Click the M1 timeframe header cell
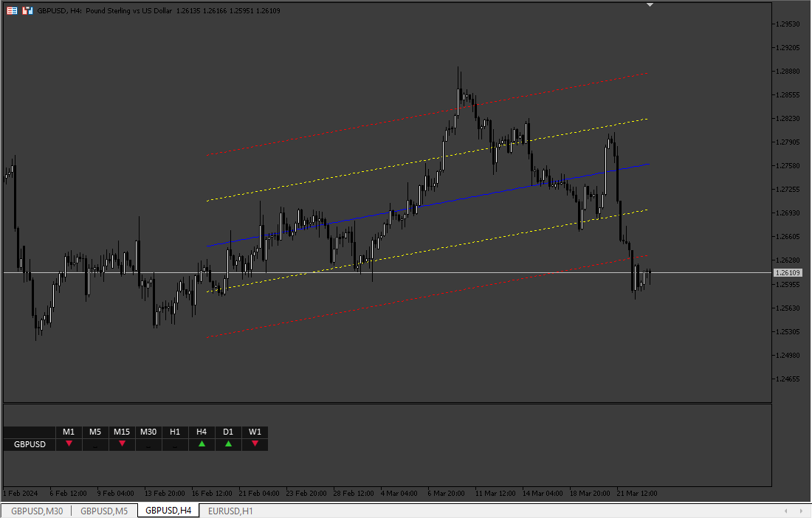The width and height of the screenshot is (812, 518). click(x=69, y=432)
